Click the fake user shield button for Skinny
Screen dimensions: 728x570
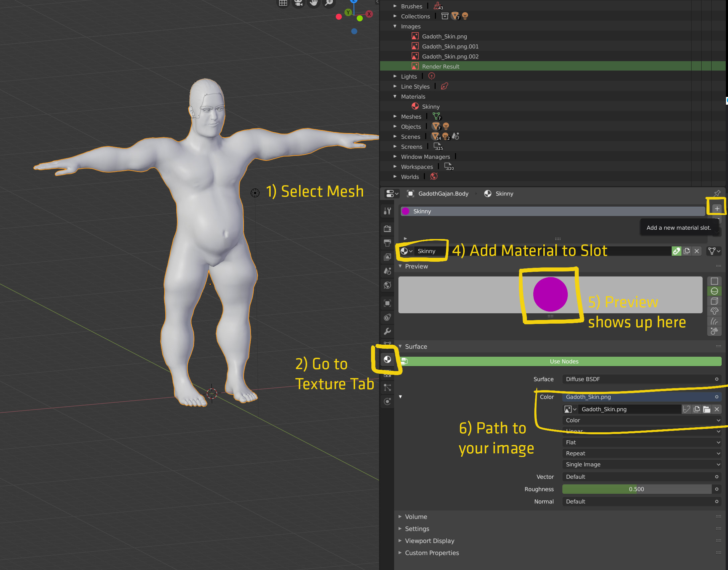click(676, 251)
